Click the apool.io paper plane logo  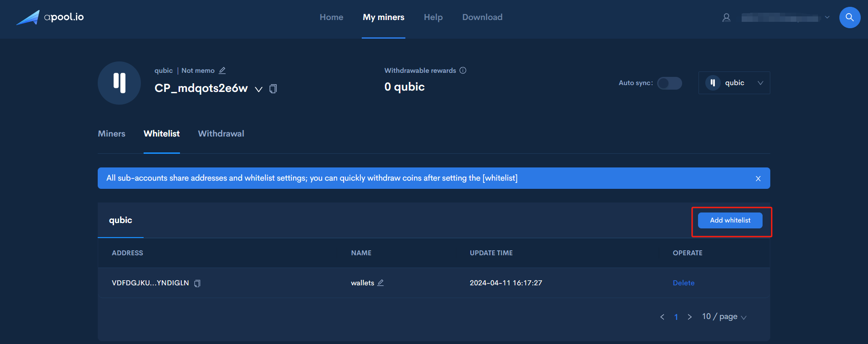[x=28, y=18]
